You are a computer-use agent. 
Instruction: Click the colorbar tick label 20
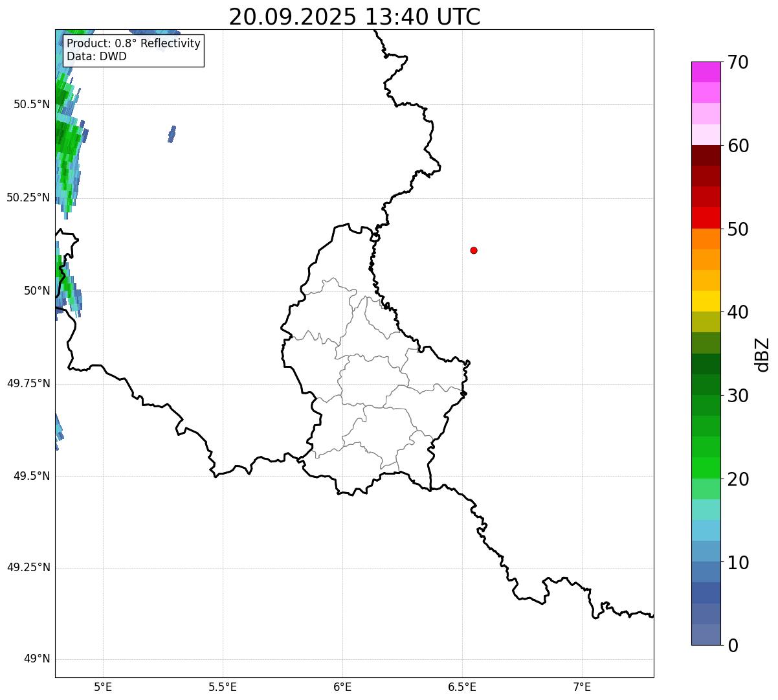pyautogui.click(x=739, y=479)
